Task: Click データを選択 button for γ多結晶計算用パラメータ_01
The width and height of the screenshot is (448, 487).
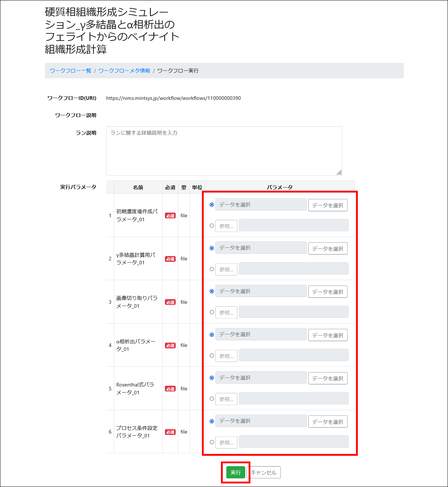Action: point(328,249)
